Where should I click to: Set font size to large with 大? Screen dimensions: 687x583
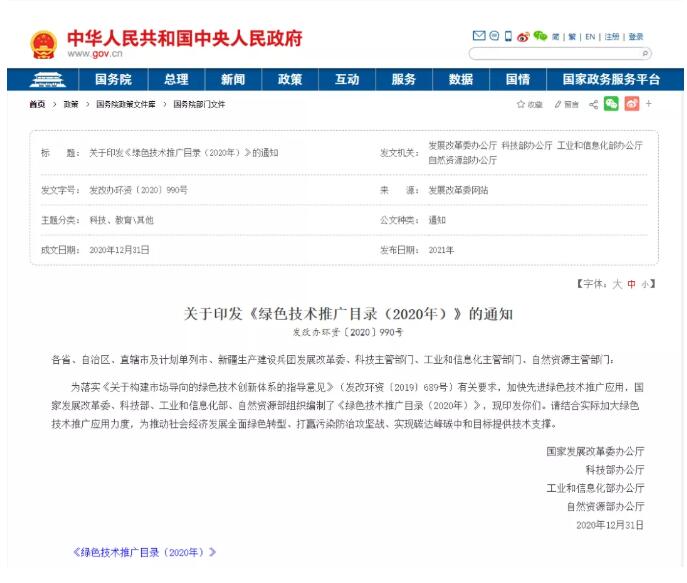[617, 284]
